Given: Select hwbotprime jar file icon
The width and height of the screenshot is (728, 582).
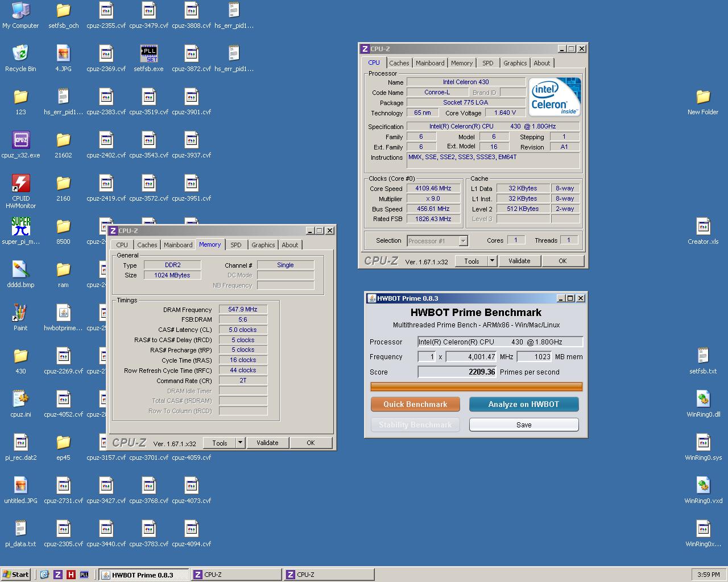Looking at the screenshot, I should click(63, 318).
